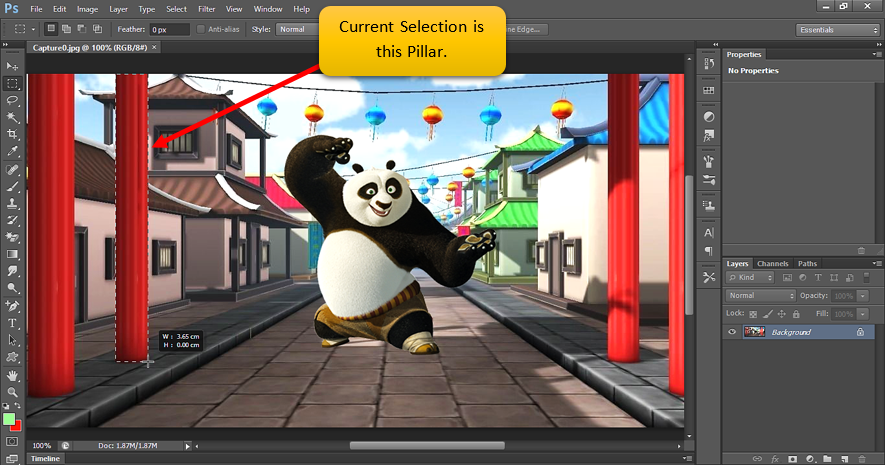Switch to the Channels tab
This screenshot has width=885, height=467.
click(x=772, y=264)
